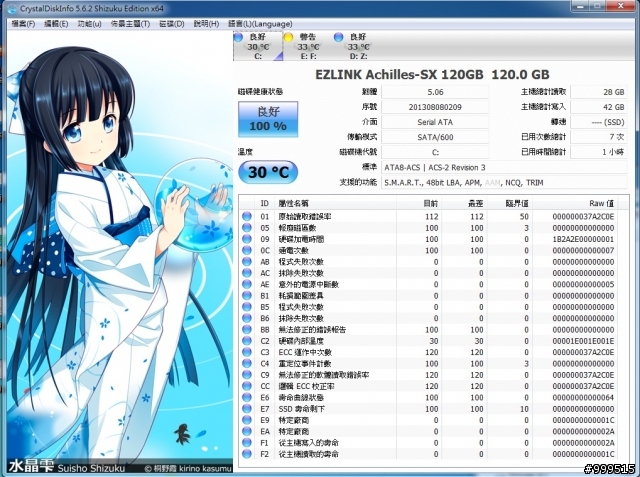Screen dimensions: 640x477
Task: Open the 說明(H) menu
Action: [x=206, y=24]
